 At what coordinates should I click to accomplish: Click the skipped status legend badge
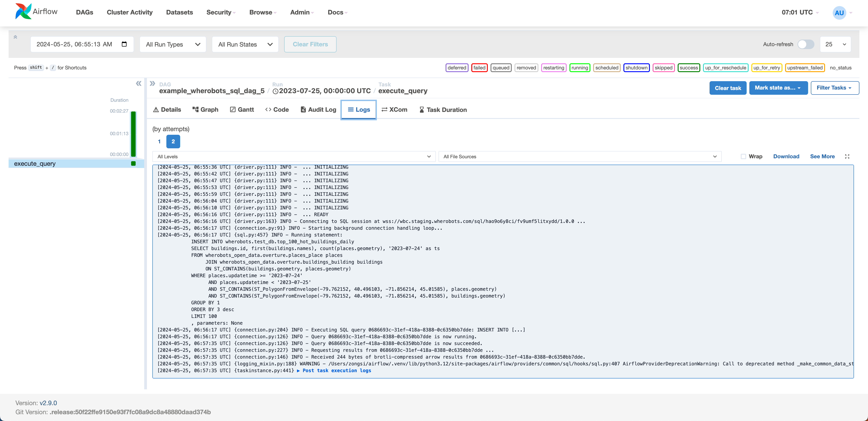pos(663,68)
